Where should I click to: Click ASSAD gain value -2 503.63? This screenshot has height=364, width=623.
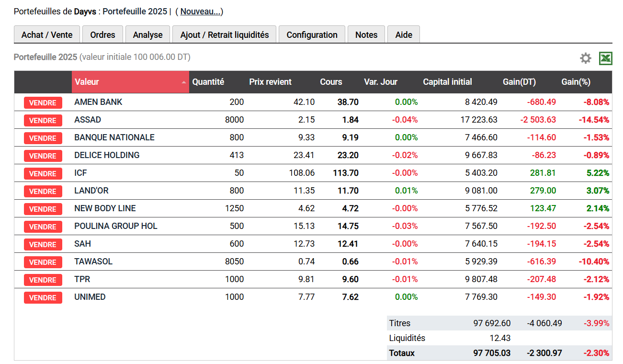click(538, 120)
